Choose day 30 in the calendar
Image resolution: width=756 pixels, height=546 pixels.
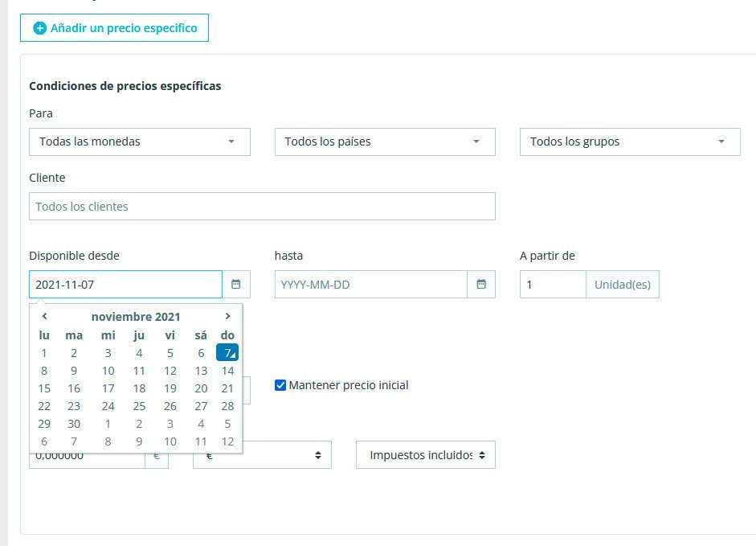[74, 424]
